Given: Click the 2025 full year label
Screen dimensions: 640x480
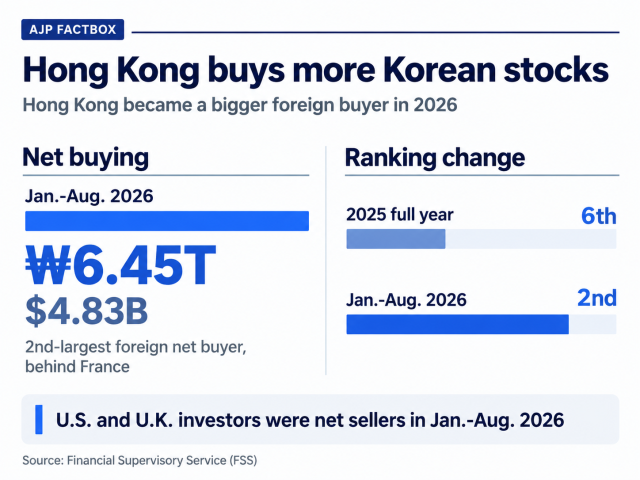Looking at the screenshot, I should tap(400, 215).
